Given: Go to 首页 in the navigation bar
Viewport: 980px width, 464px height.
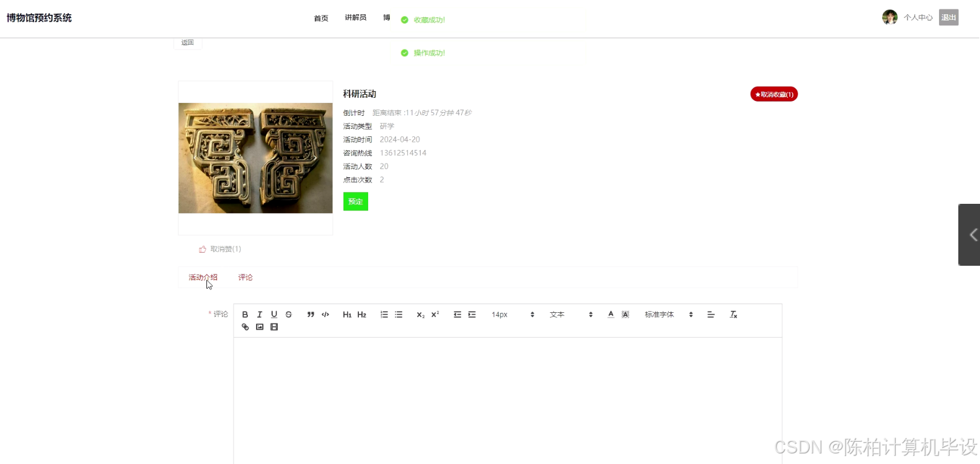Looking at the screenshot, I should coord(321,19).
